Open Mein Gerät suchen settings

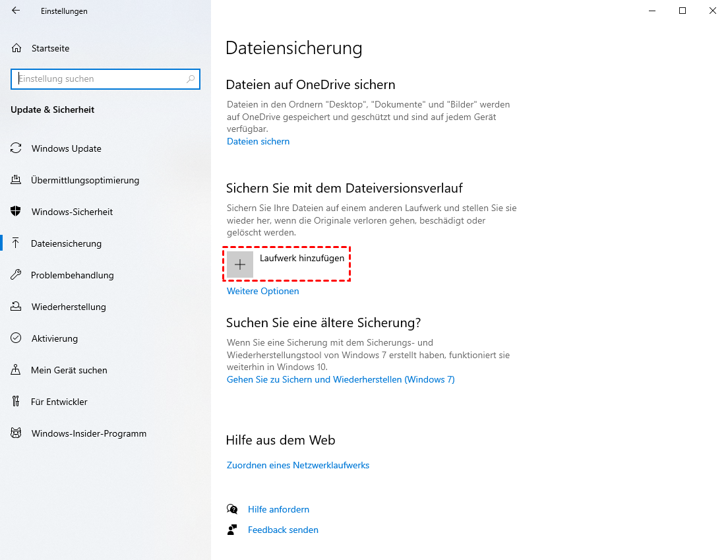[x=69, y=370]
